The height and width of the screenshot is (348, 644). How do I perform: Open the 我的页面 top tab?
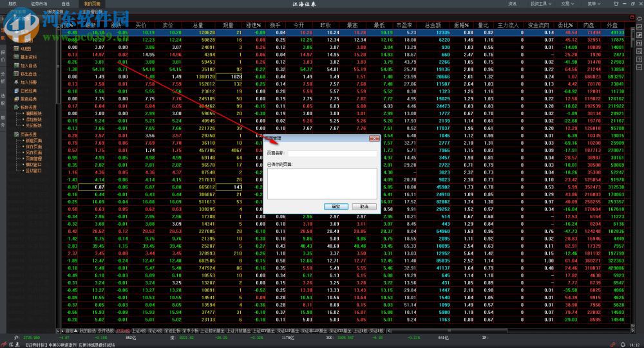[x=92, y=4]
